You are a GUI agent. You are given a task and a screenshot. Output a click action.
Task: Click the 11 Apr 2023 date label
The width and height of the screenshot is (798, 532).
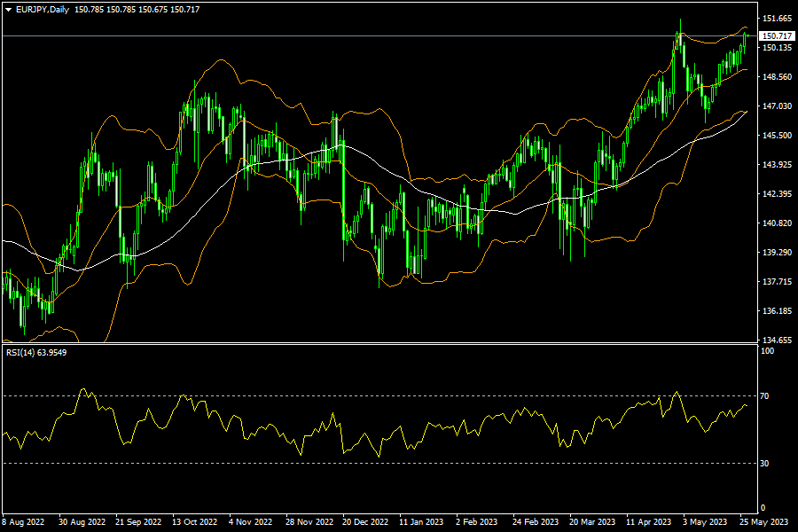[648, 522]
